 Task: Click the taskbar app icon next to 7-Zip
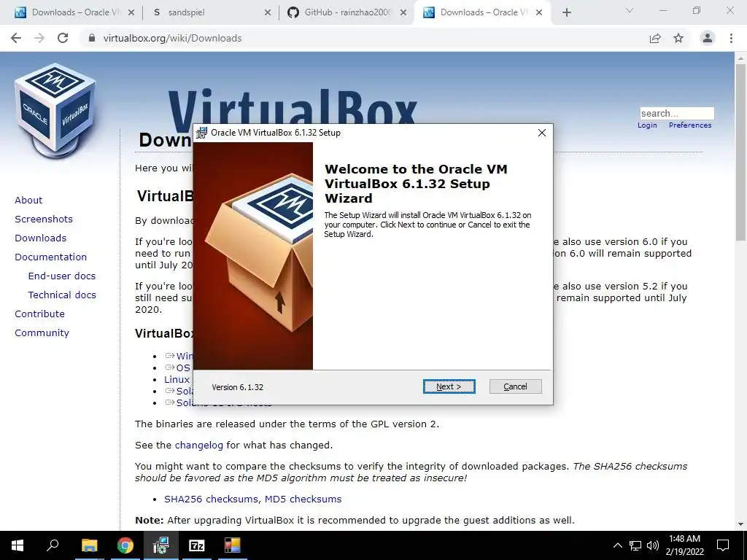click(x=233, y=545)
